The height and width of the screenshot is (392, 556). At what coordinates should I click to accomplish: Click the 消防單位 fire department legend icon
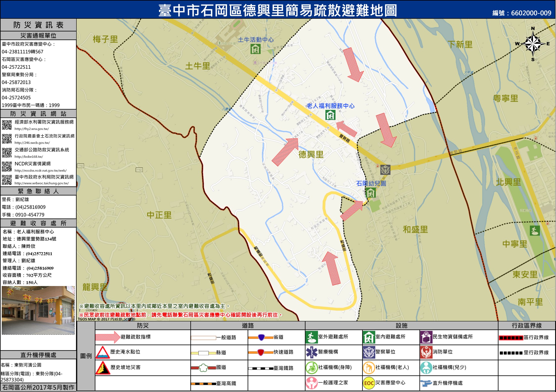coord(426,352)
